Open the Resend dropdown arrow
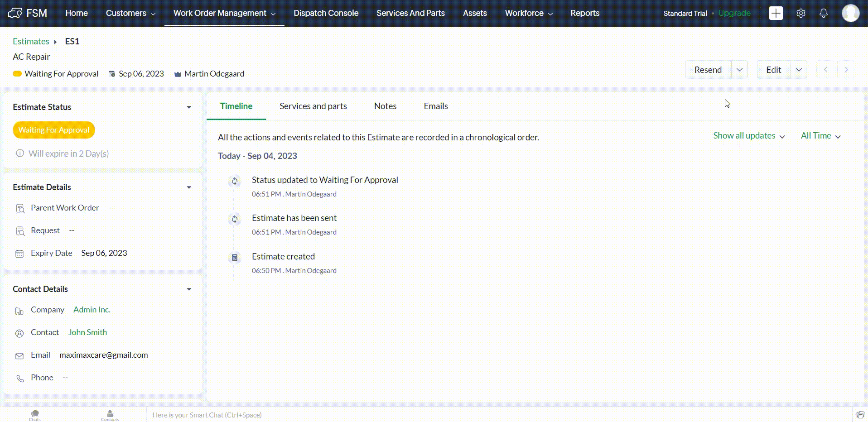 pos(739,70)
